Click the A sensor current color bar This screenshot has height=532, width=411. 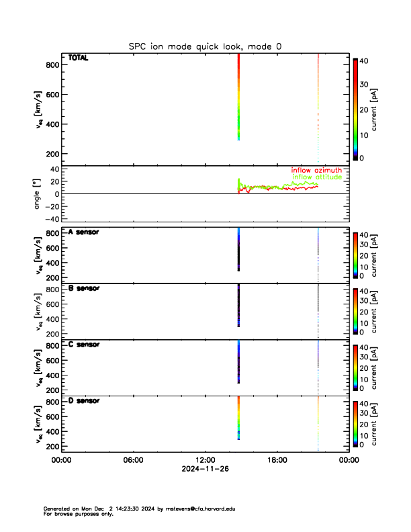355,254
